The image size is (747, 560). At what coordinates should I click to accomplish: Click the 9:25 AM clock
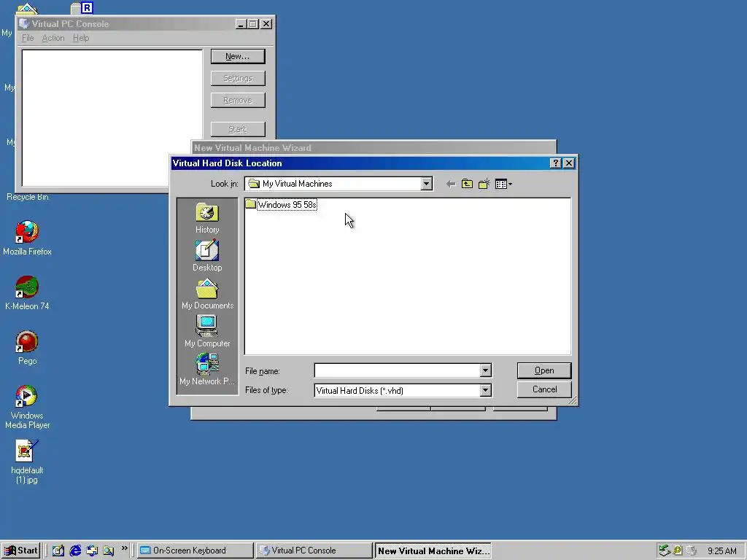coord(721,551)
